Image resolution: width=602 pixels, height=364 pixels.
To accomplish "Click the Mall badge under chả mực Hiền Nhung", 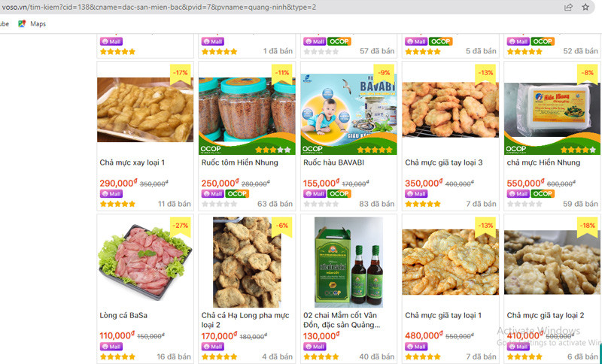I will [518, 194].
